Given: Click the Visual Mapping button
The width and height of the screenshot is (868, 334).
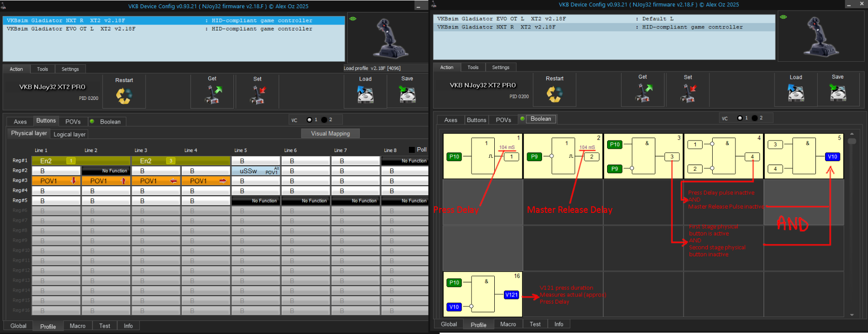Looking at the screenshot, I should tap(330, 133).
